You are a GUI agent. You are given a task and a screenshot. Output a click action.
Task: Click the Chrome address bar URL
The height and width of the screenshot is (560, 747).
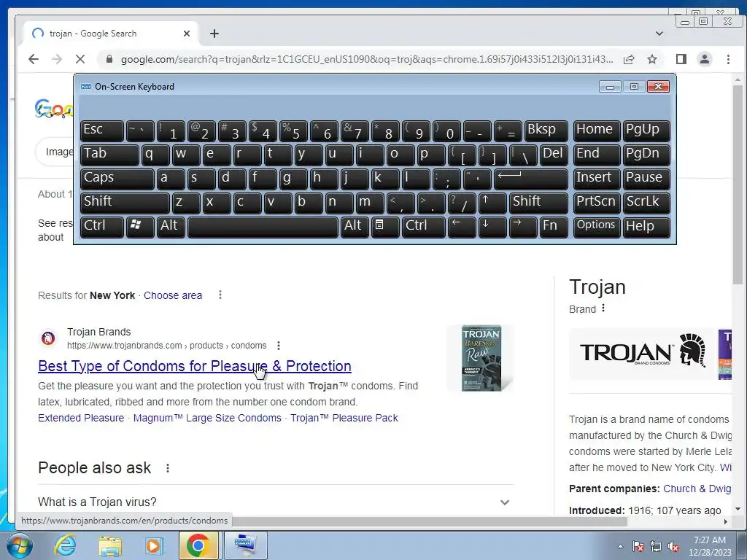[367, 59]
